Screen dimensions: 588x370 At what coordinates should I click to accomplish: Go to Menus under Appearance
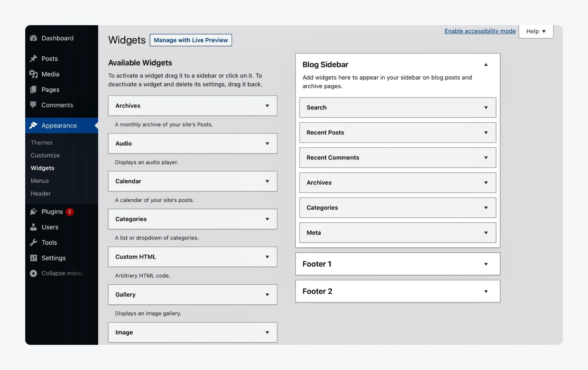40,181
